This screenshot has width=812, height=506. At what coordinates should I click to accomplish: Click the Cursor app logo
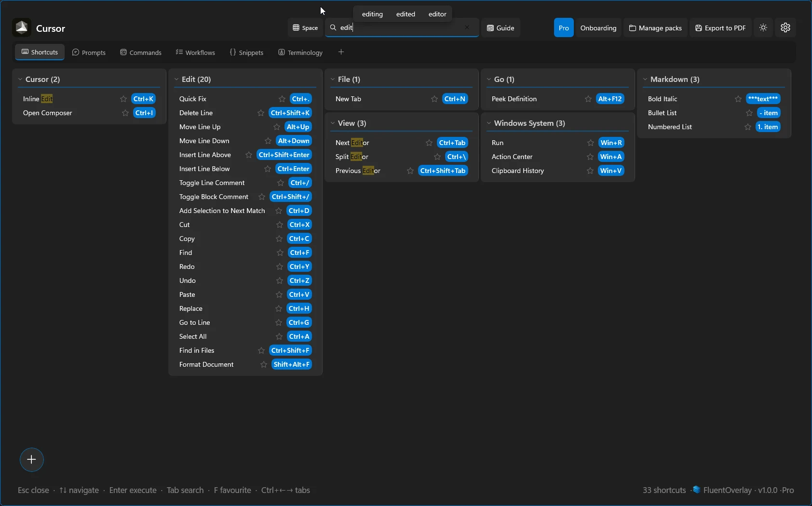coord(21,27)
